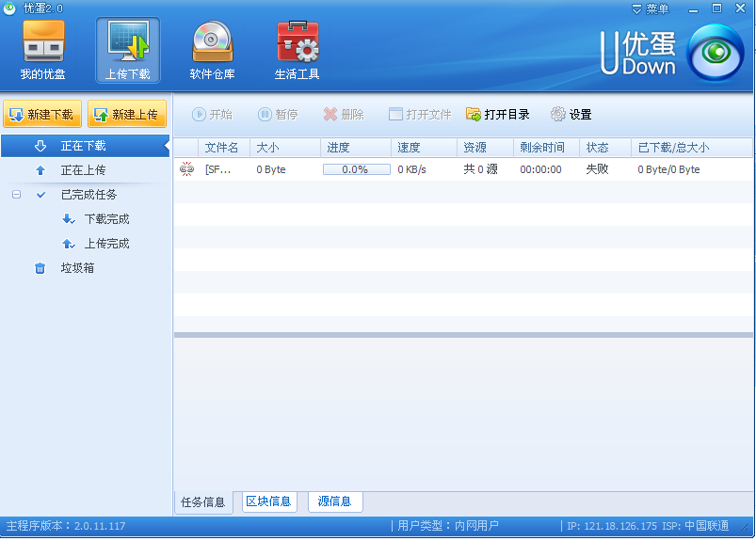Click the 新建下载 new download button
Image resolution: width=756 pixels, height=541 pixels.
(x=42, y=114)
